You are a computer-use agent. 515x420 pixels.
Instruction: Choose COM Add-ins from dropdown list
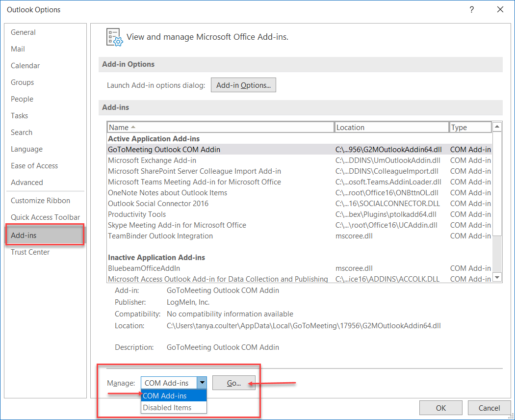(174, 395)
